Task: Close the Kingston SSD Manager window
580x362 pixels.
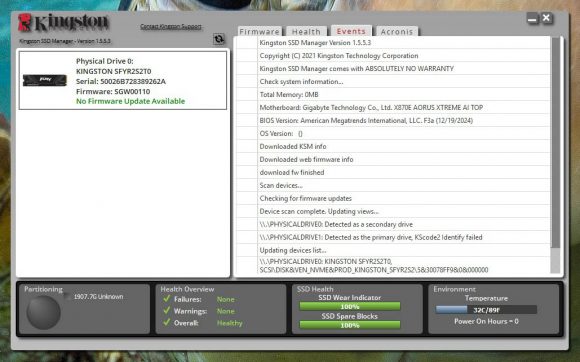Action: point(547,18)
